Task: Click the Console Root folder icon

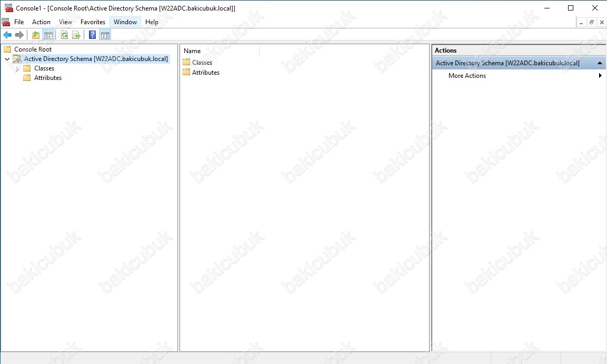Action: tap(7, 49)
